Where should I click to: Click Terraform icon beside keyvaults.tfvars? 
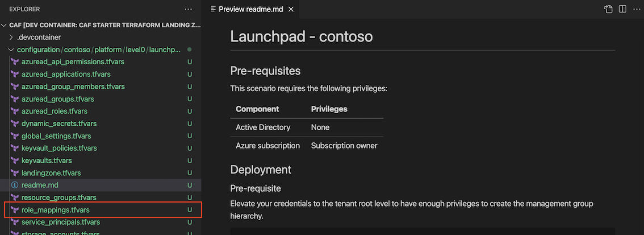[15, 161]
